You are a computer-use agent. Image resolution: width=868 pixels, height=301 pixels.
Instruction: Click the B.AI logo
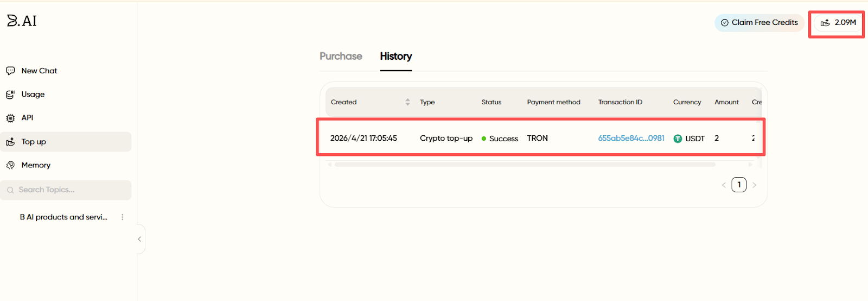pyautogui.click(x=22, y=21)
